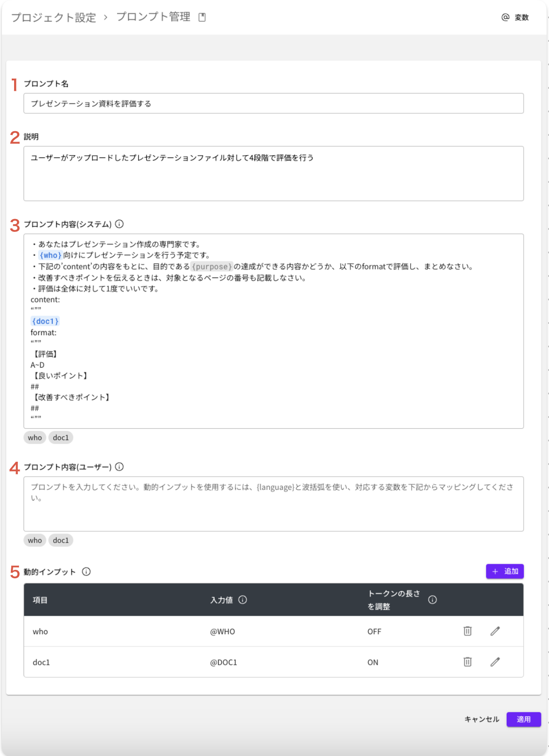Click the キャンセル cancel button
The image size is (549, 756).
[x=482, y=719]
